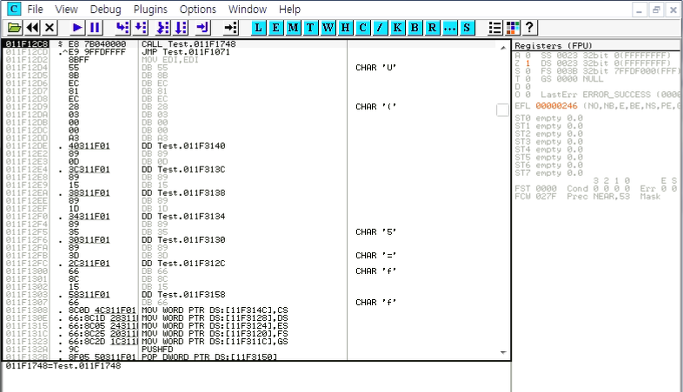Select MOV WORD PTR DS:[11F314C],CS line
The height and width of the screenshot is (392, 683).
coord(215,310)
